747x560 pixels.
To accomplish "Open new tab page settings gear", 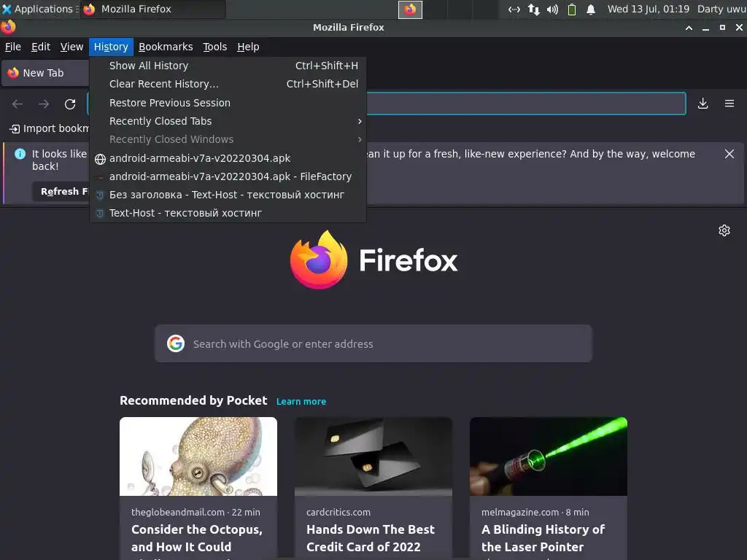I will pos(724,230).
